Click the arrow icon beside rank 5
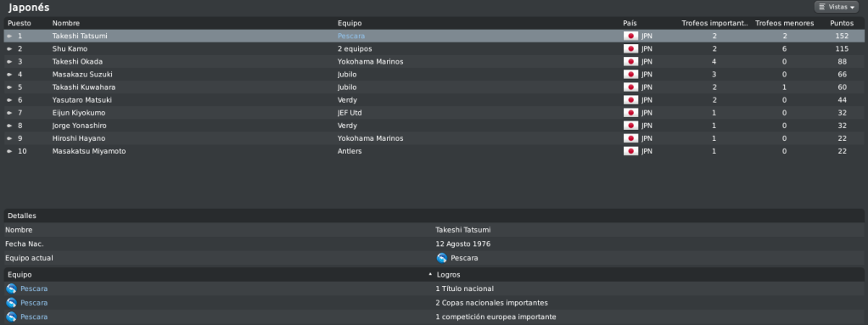 click(9, 87)
